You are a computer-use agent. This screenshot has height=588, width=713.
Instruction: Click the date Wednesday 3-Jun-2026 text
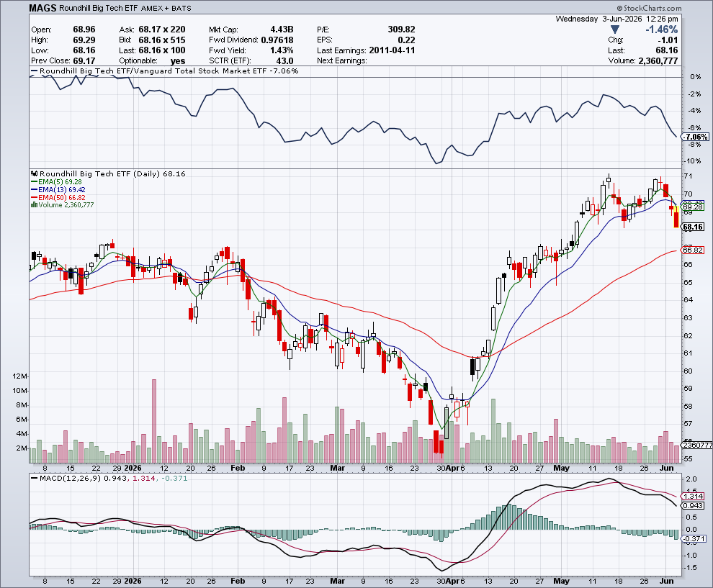coord(599,19)
